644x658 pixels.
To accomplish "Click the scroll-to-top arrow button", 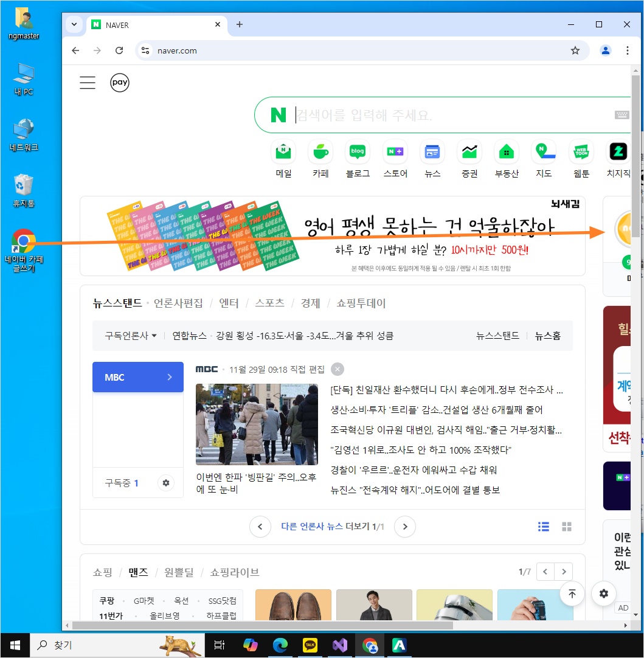I will pyautogui.click(x=572, y=594).
